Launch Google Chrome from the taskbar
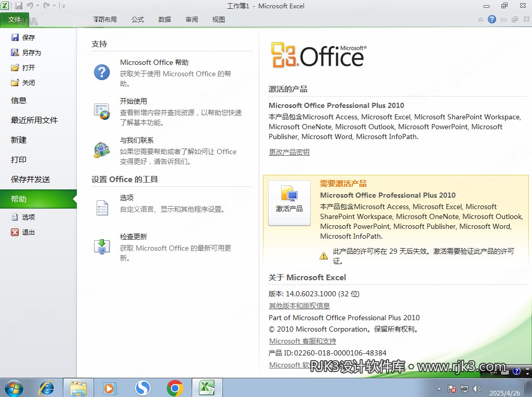This screenshot has height=397, width=532. pos(175,388)
